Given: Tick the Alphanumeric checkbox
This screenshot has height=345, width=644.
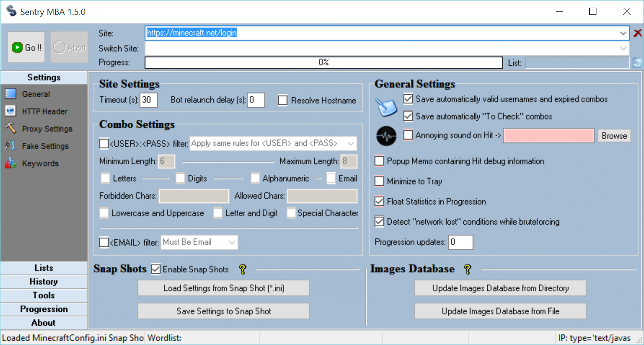Looking at the screenshot, I should (x=255, y=179).
